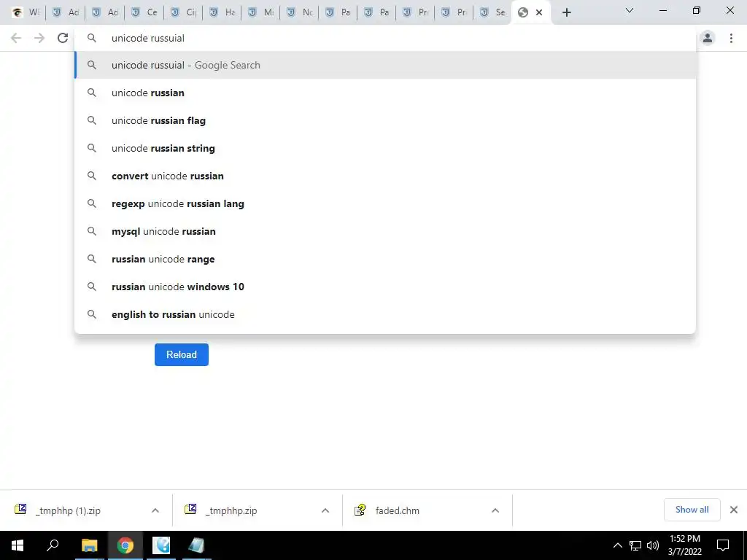747x560 pixels.
Task: Open the volume control tray icon
Action: coord(653,545)
